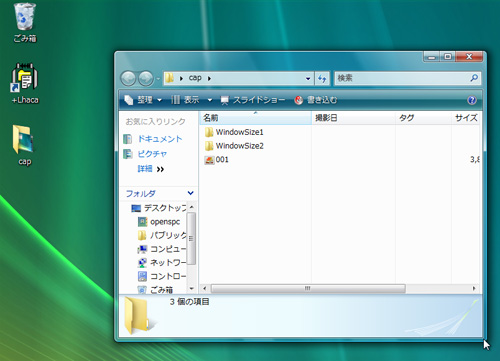This screenshot has height=361, width=500.
Task: Click the folder icon in the address bar
Action: tap(170, 78)
